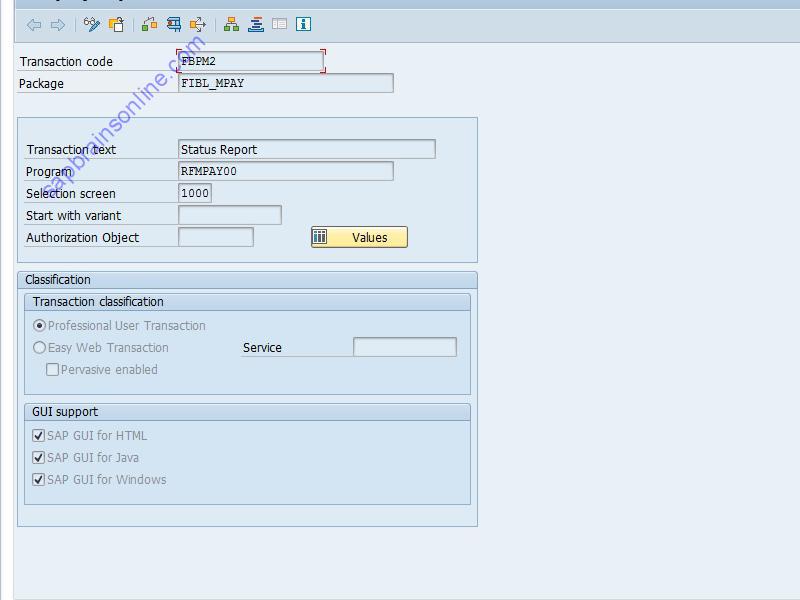Click the Program field RFMPAY00
The height and width of the screenshot is (600, 800).
pyautogui.click(x=286, y=171)
